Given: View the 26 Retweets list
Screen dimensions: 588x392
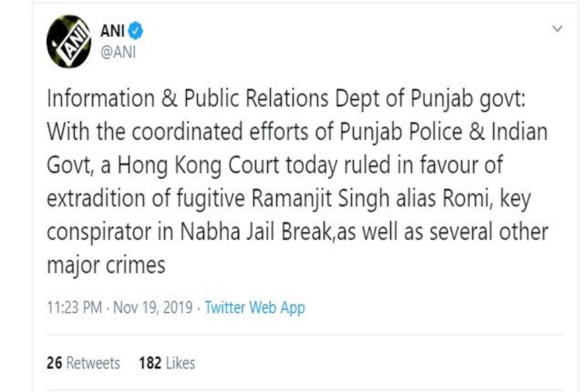Looking at the screenshot, I should pos(83,363).
